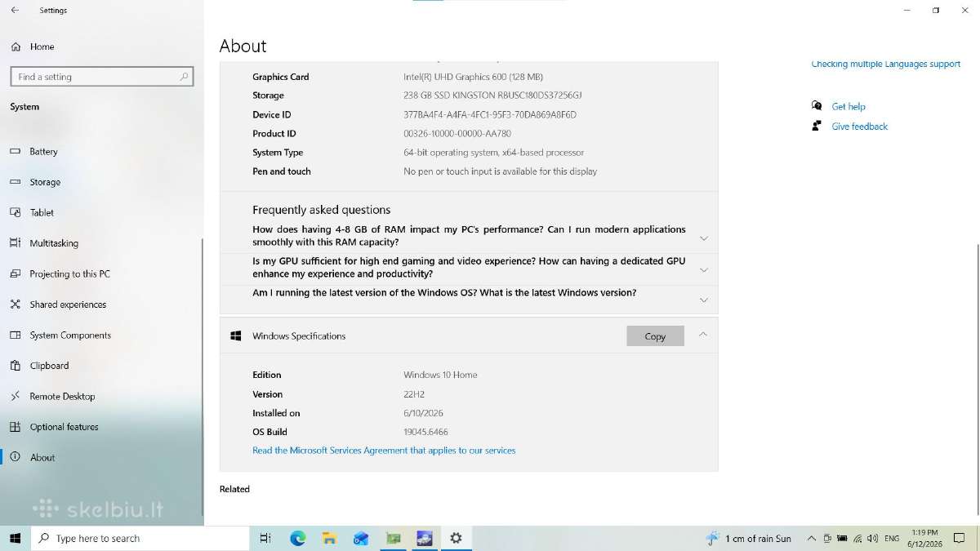The height and width of the screenshot is (551, 980).
Task: Open Outlook from the taskbar
Action: click(x=361, y=538)
